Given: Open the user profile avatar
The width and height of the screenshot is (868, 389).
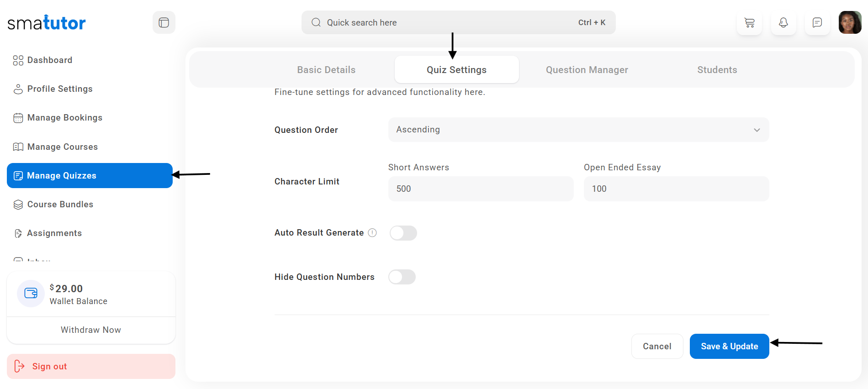Looking at the screenshot, I should point(849,23).
